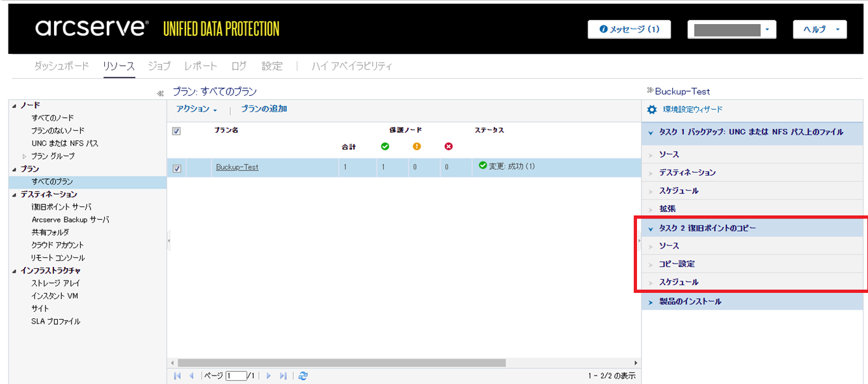Collapse left navigation pane double-arrow icon
The image size is (868, 384).
160,94
